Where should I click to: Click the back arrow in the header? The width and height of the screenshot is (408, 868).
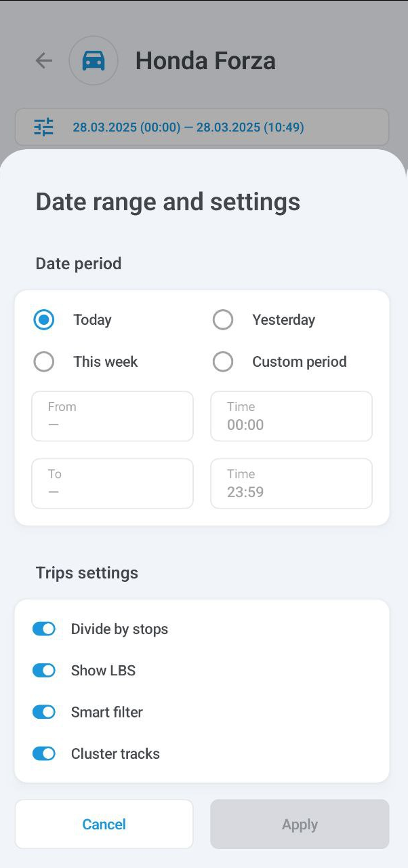click(x=43, y=60)
